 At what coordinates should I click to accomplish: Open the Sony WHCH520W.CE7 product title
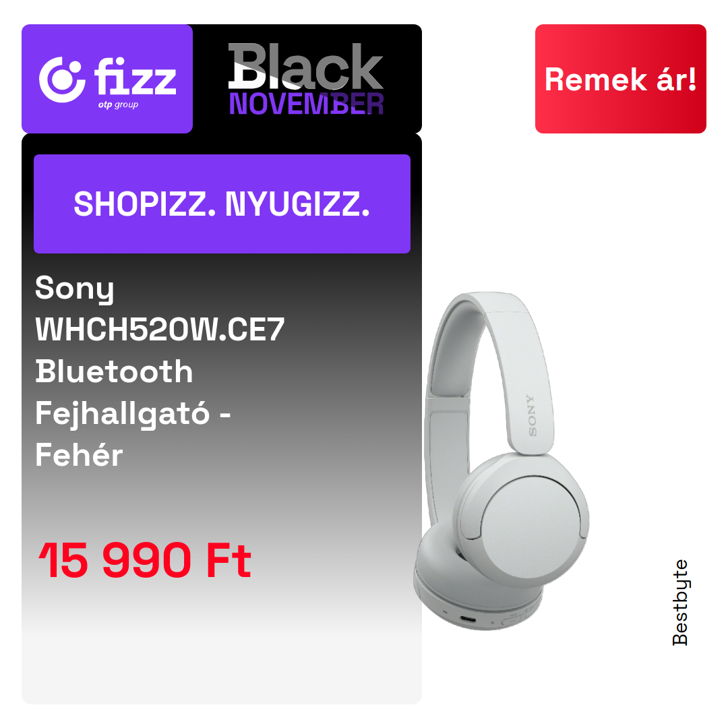[160, 371]
